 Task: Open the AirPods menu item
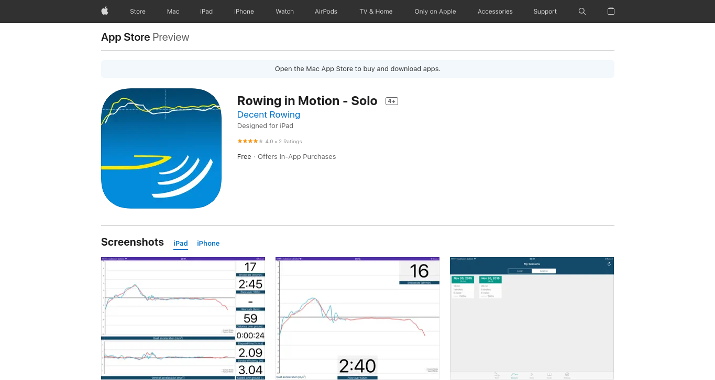coord(326,11)
